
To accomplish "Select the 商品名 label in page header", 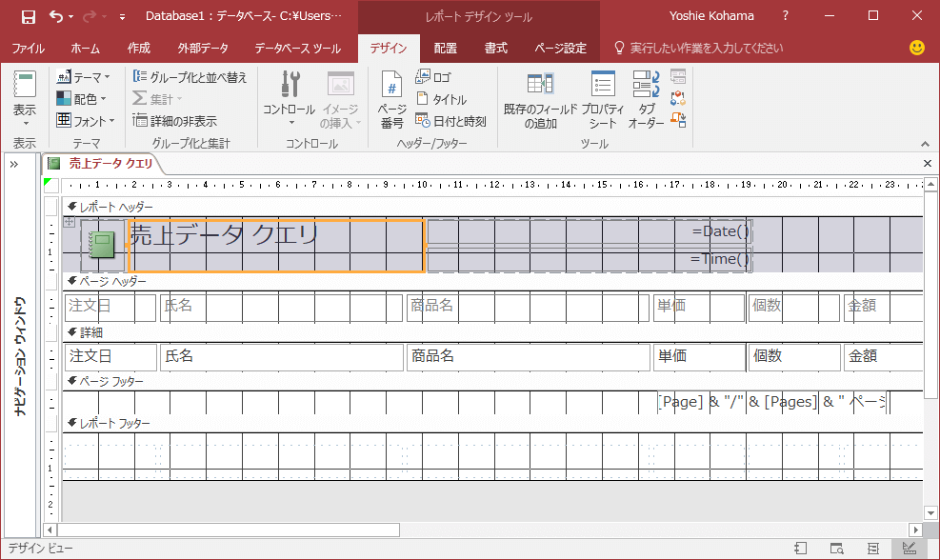I will tap(529, 308).
